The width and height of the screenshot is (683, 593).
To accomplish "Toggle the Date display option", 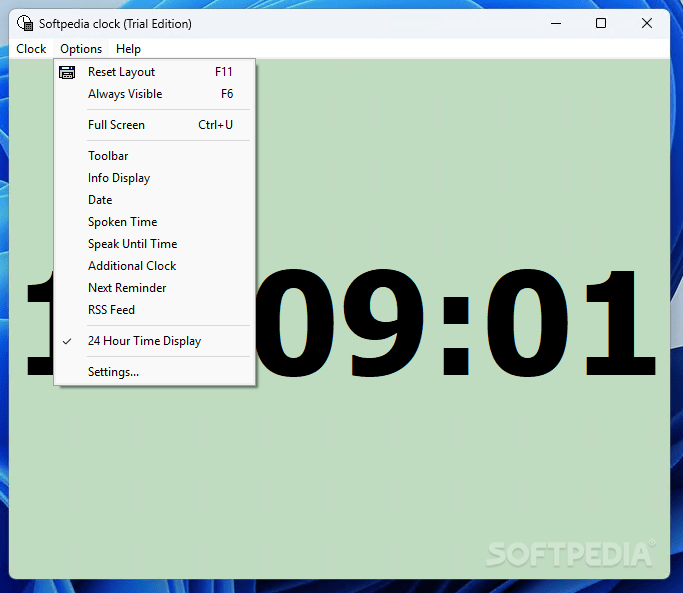I will [155, 200].
